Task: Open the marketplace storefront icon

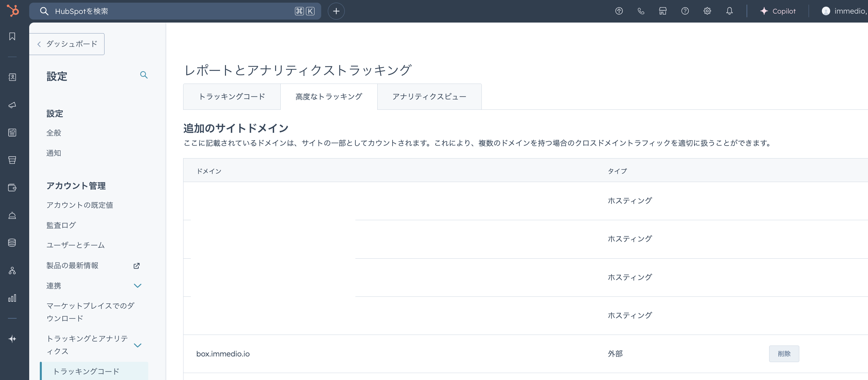Action: tap(663, 11)
